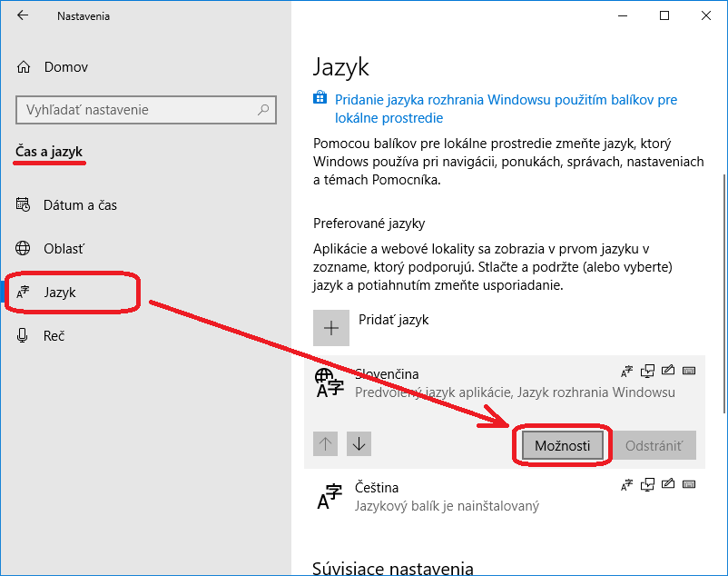Click Jazykový balík je nainštalovaný text
728x576 pixels.
[448, 506]
